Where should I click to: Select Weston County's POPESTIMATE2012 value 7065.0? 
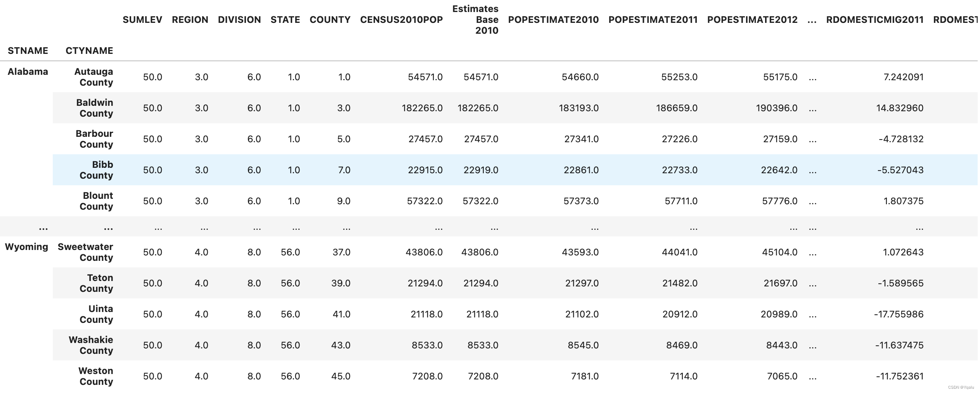[782, 376]
